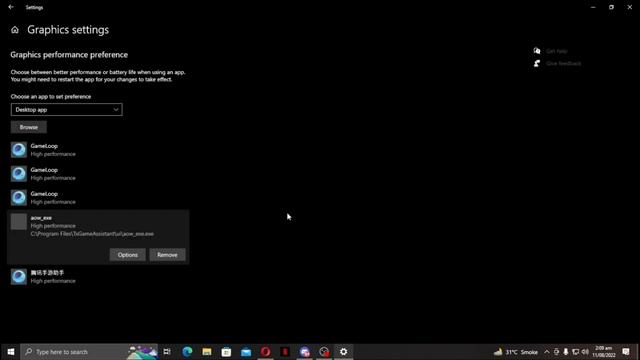The height and width of the screenshot is (360, 640).
Task: Open Task View from the taskbar
Action: (167, 351)
